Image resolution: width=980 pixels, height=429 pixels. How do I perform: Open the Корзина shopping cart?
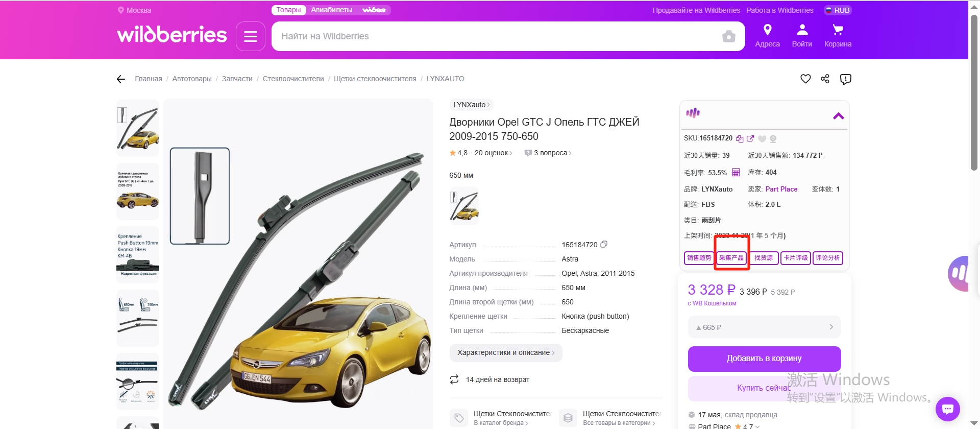(x=838, y=36)
